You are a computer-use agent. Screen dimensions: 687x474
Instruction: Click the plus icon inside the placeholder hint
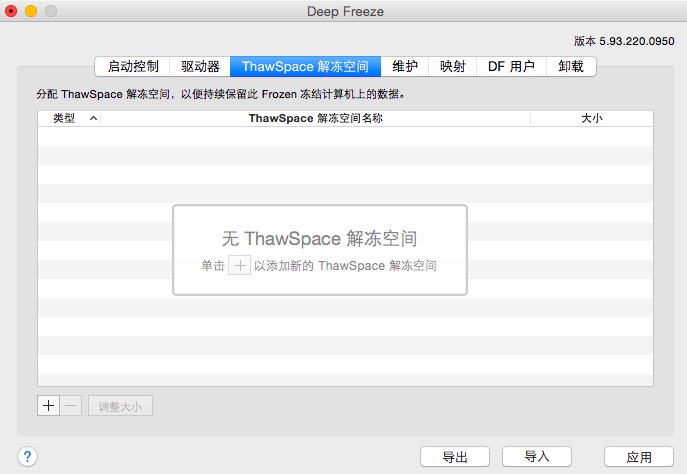click(239, 265)
